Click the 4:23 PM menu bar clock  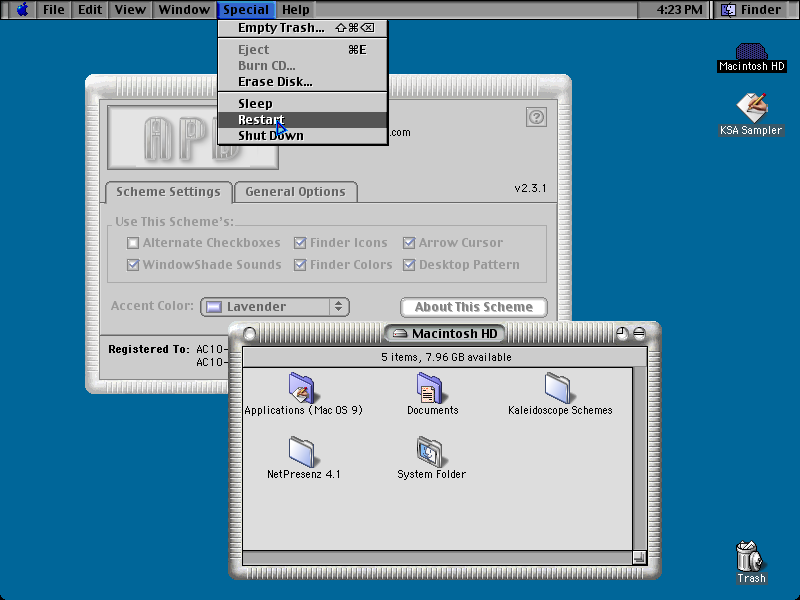679,10
